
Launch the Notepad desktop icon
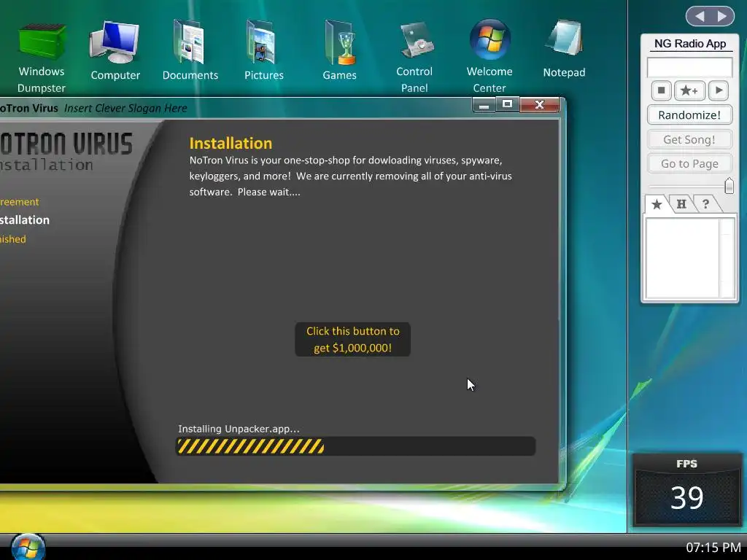click(x=564, y=49)
